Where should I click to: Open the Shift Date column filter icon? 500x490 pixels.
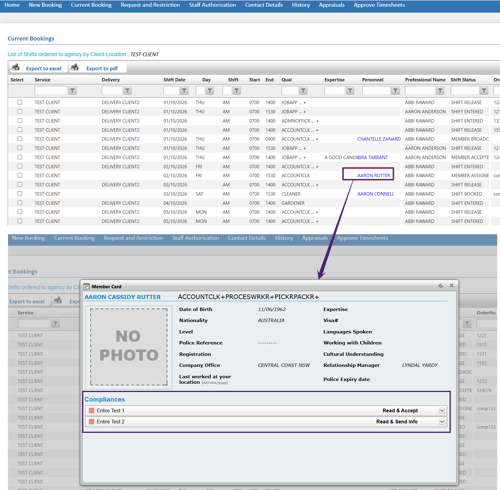point(184,90)
